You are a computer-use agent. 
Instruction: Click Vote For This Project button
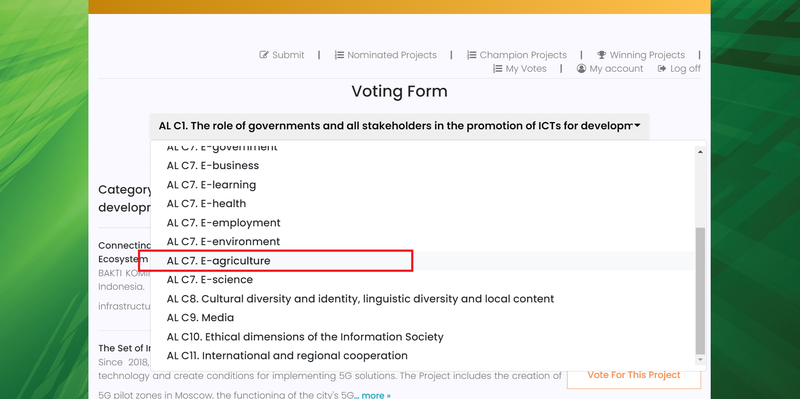pos(634,375)
